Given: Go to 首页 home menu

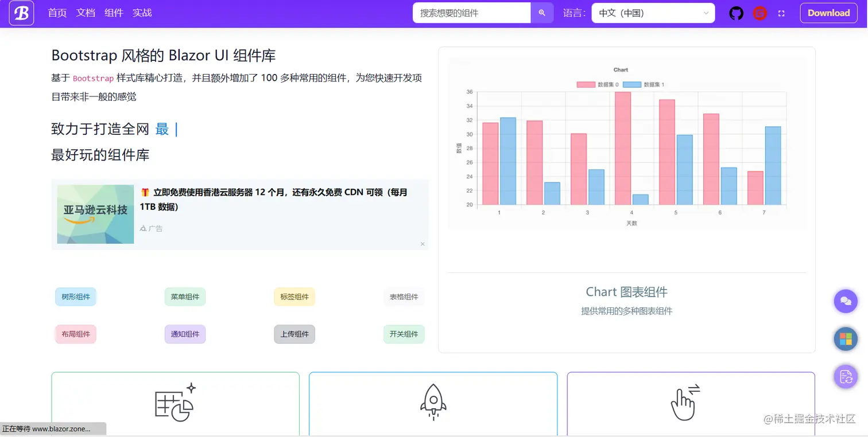Looking at the screenshot, I should tap(57, 13).
